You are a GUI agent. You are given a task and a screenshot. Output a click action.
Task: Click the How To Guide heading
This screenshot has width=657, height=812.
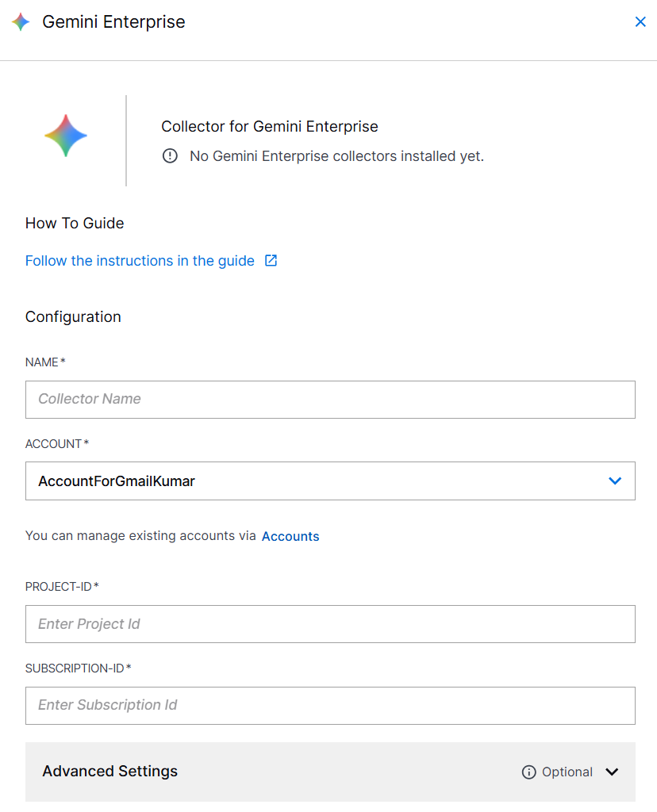point(74,223)
